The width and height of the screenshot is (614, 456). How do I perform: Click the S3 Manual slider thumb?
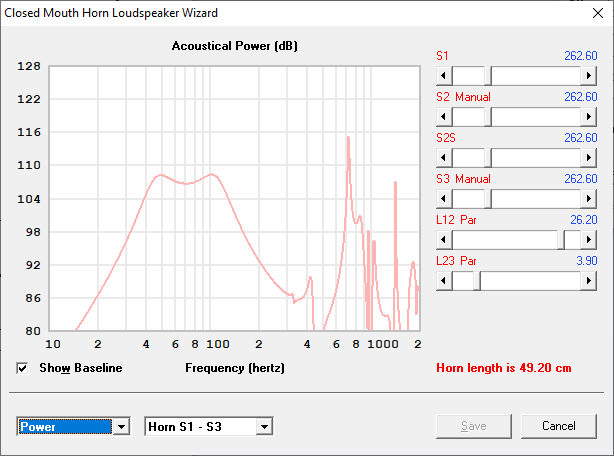tap(488, 199)
